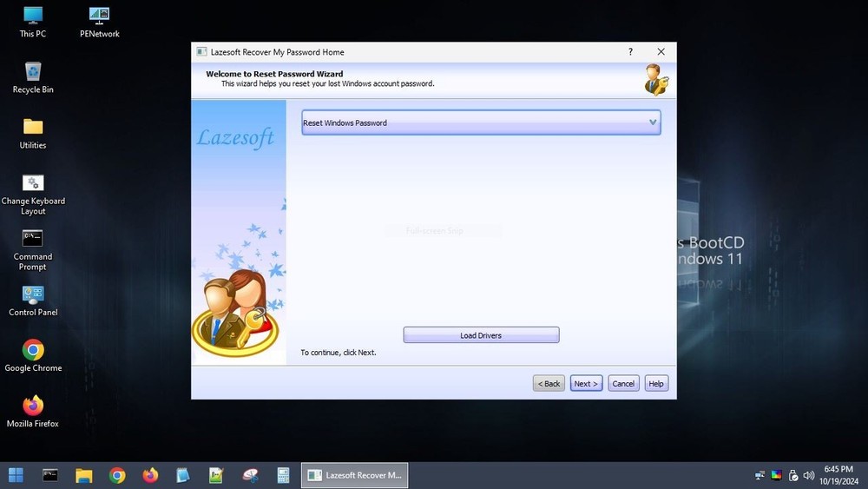This screenshot has width=868, height=489.
Task: Click the Lazesoft logo in sidebar
Action: 235,137
